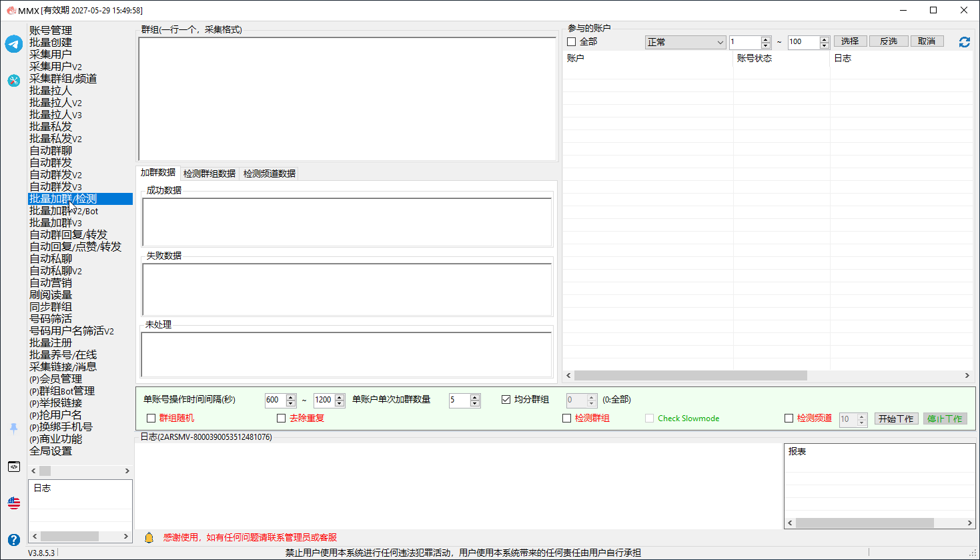Open 账号管理 in the left menu
Viewport: 980px width, 560px height.
51,31
